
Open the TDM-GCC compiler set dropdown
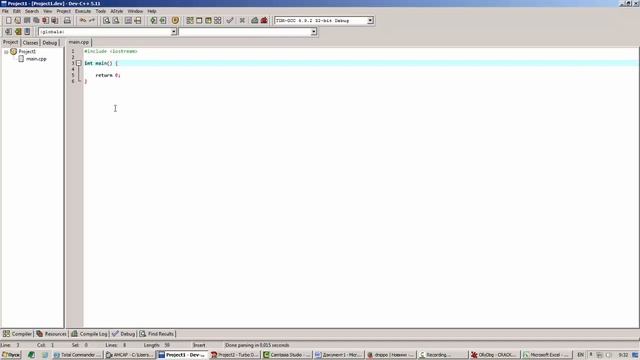click(x=370, y=20)
